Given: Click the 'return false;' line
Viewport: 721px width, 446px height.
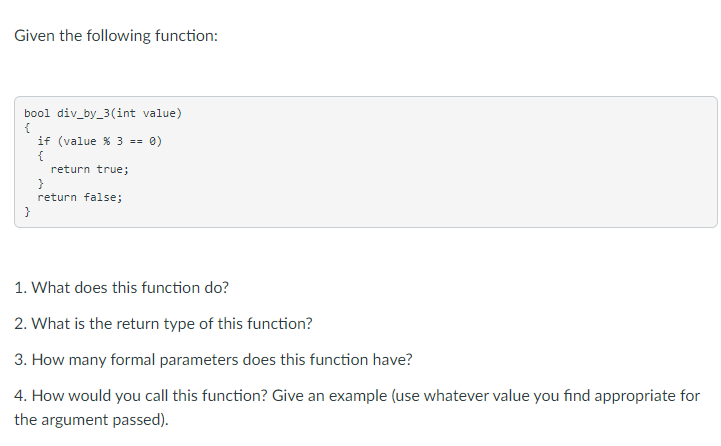Looking at the screenshot, I should click(x=80, y=197).
